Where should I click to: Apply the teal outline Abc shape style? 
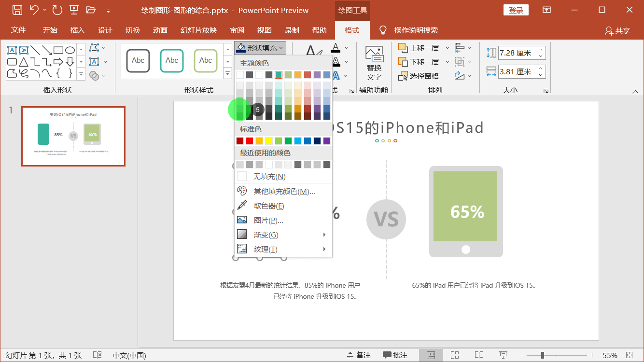tap(172, 61)
